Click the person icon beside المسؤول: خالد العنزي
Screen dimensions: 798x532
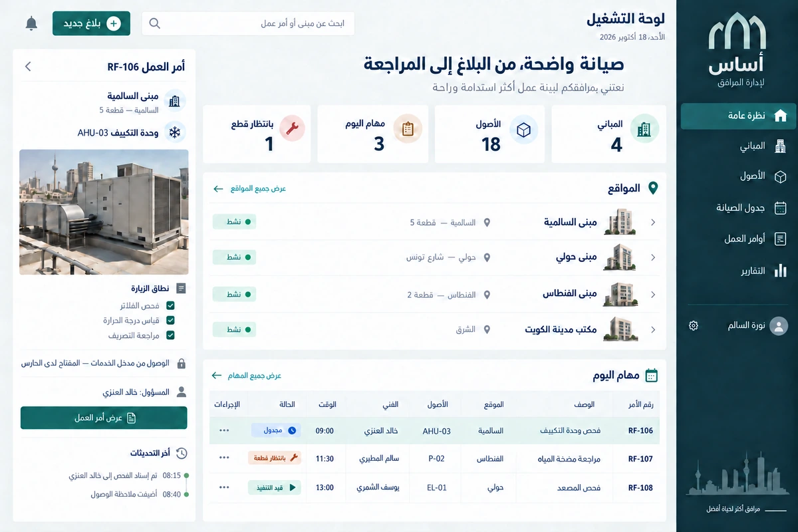181,392
